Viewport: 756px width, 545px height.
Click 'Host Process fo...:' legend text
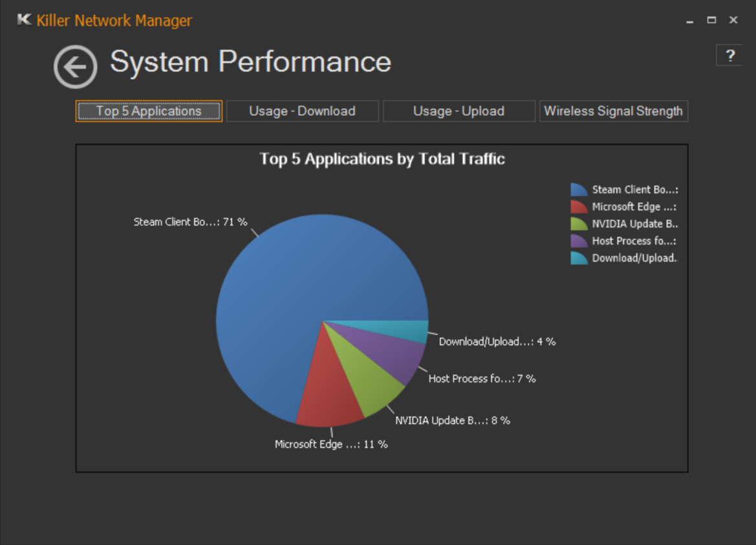(x=634, y=241)
